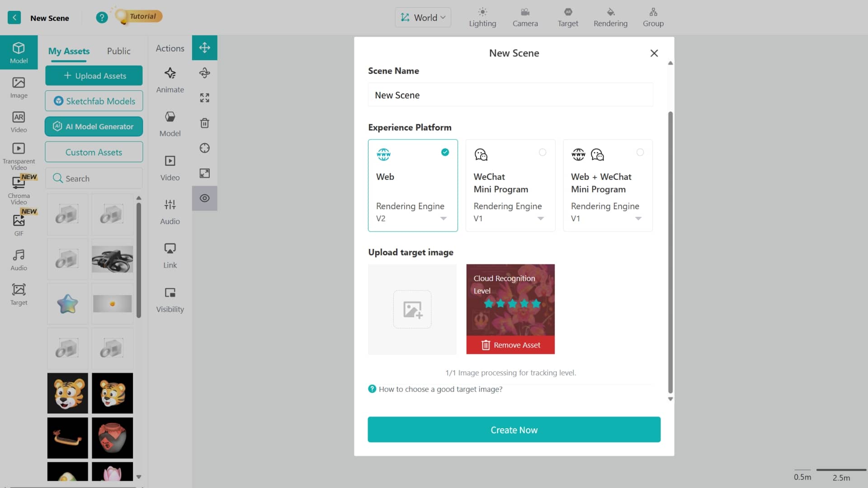Open the World coordinate dropdown
The image size is (868, 488).
423,18
